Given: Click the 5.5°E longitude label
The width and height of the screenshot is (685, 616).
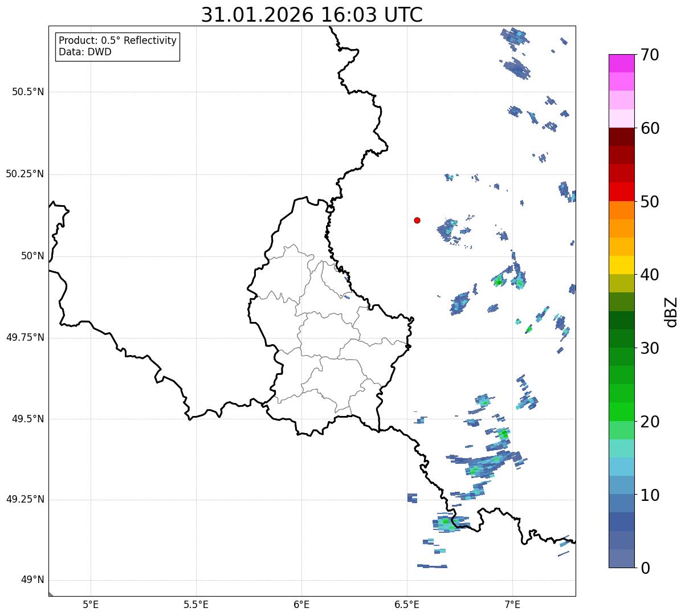Looking at the screenshot, I should (196, 605).
